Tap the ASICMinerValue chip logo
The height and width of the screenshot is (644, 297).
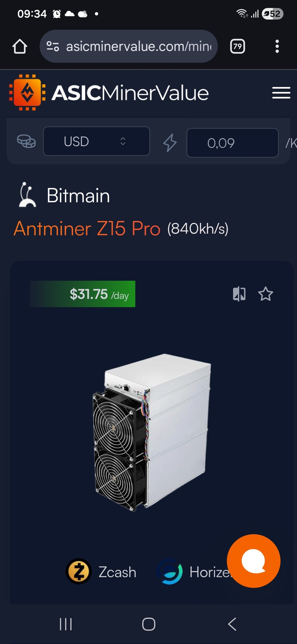[27, 92]
